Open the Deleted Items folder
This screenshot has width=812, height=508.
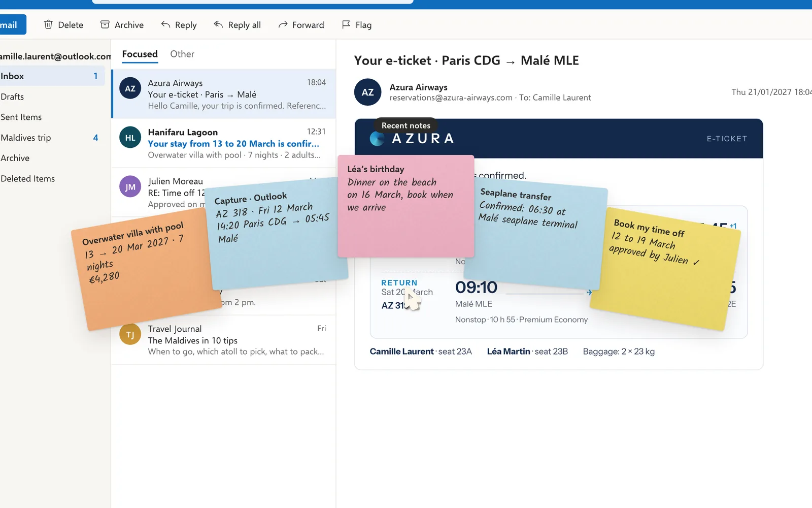click(x=52, y=179)
